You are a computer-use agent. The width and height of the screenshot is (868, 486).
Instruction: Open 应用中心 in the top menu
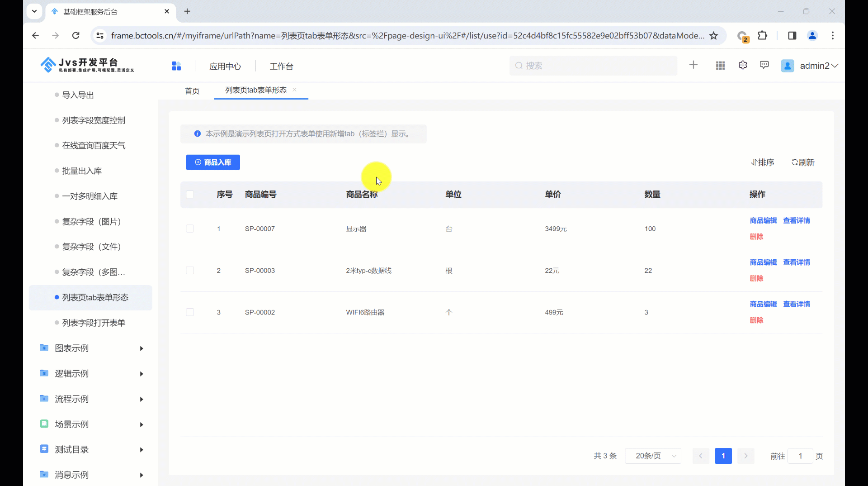pos(225,67)
